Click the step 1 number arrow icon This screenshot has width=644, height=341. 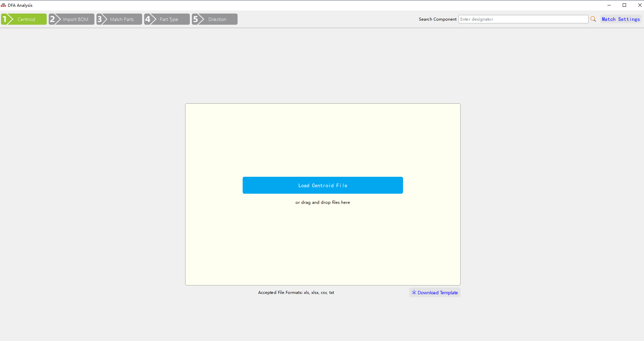[x=7, y=19]
